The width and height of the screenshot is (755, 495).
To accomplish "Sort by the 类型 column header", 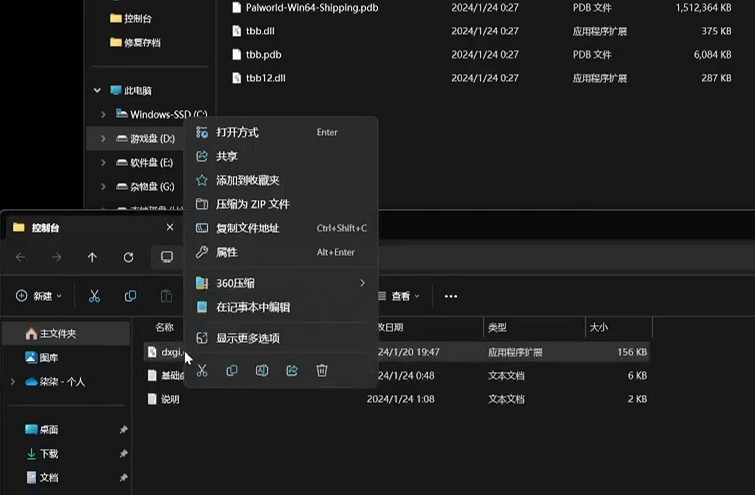I will pos(497,327).
